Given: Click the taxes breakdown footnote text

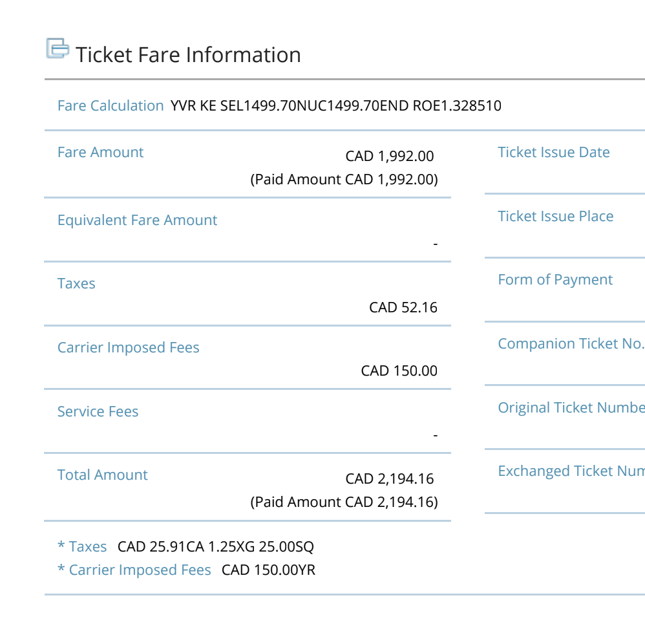Looking at the screenshot, I should [215, 546].
